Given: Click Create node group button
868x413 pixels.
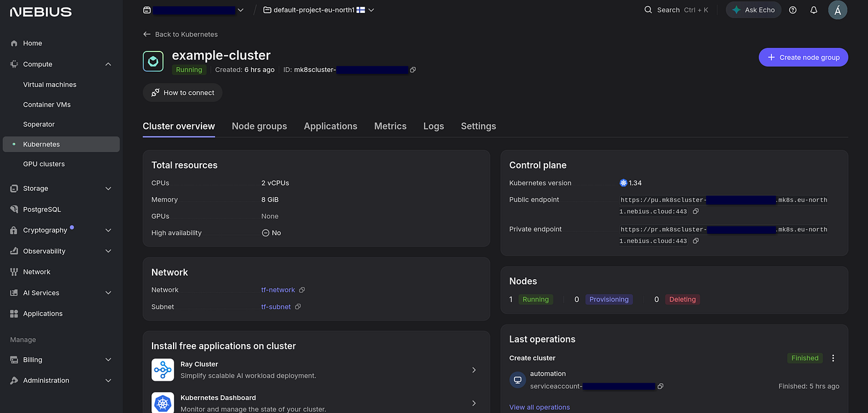Looking at the screenshot, I should coord(804,57).
